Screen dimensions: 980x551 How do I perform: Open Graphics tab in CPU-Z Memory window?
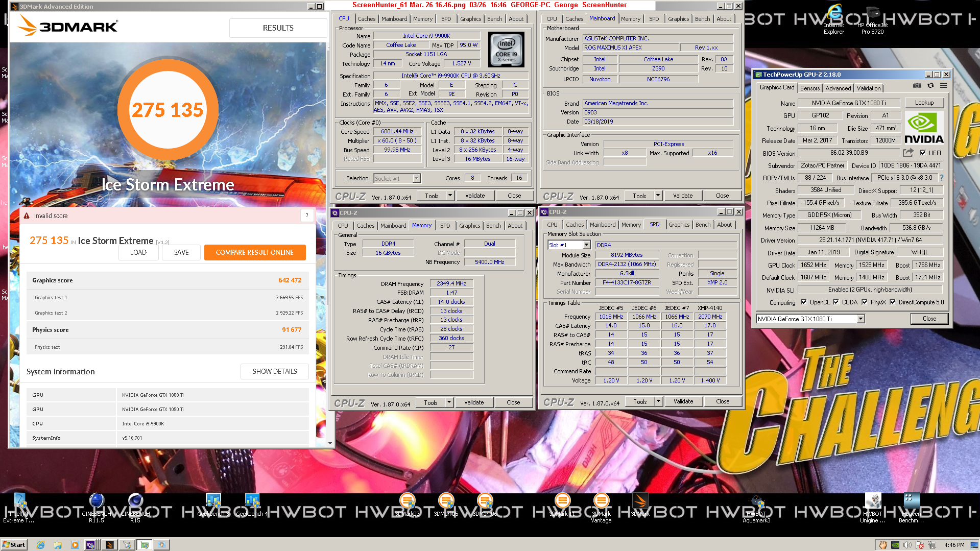469,226
